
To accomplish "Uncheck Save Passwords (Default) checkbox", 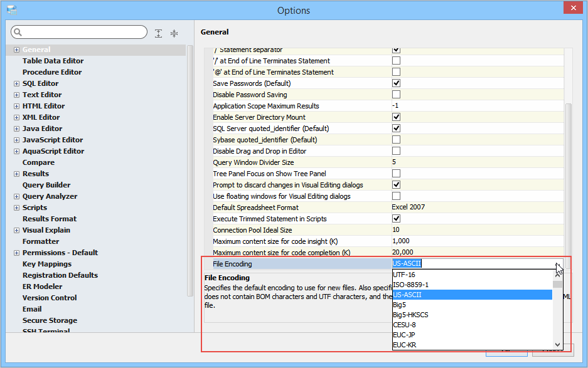I will pos(396,83).
